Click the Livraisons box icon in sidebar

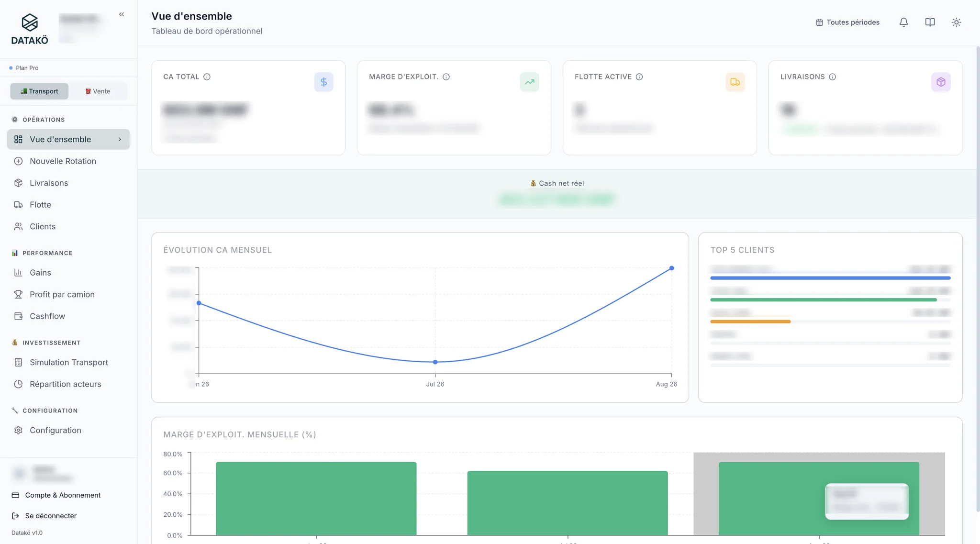[x=18, y=183]
